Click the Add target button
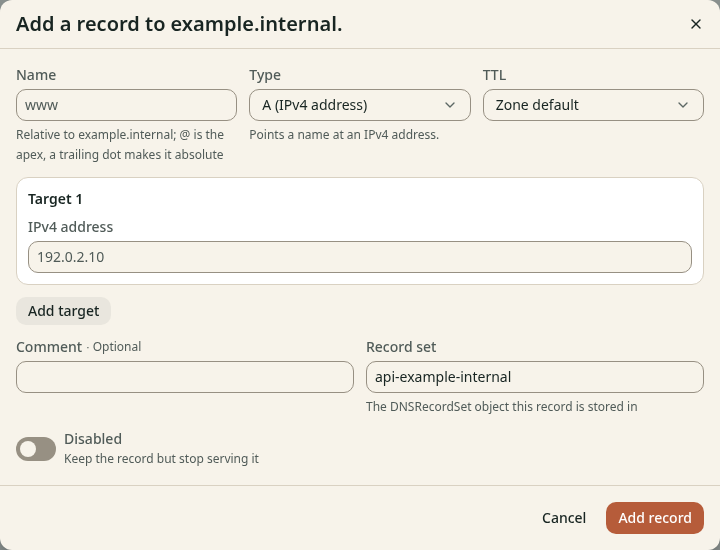This screenshot has width=720, height=550. click(x=63, y=311)
